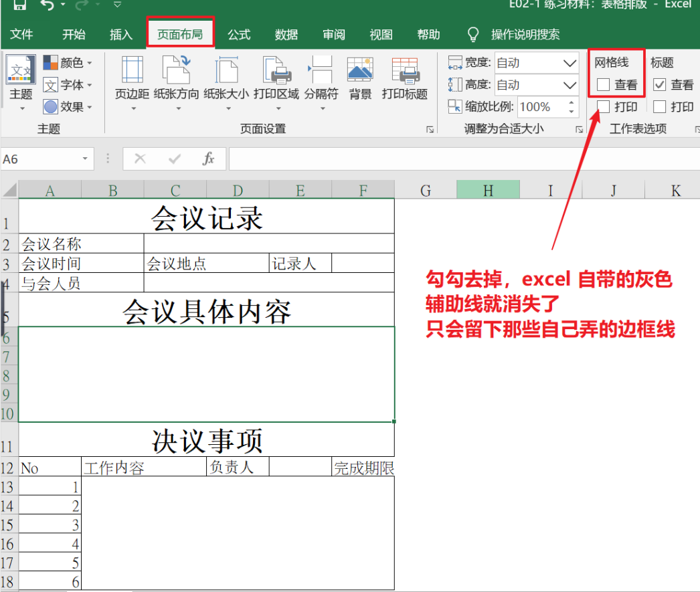Click the Undo arrow icon
Image resolution: width=700 pixels, height=592 pixels.
pyautogui.click(x=48, y=5)
